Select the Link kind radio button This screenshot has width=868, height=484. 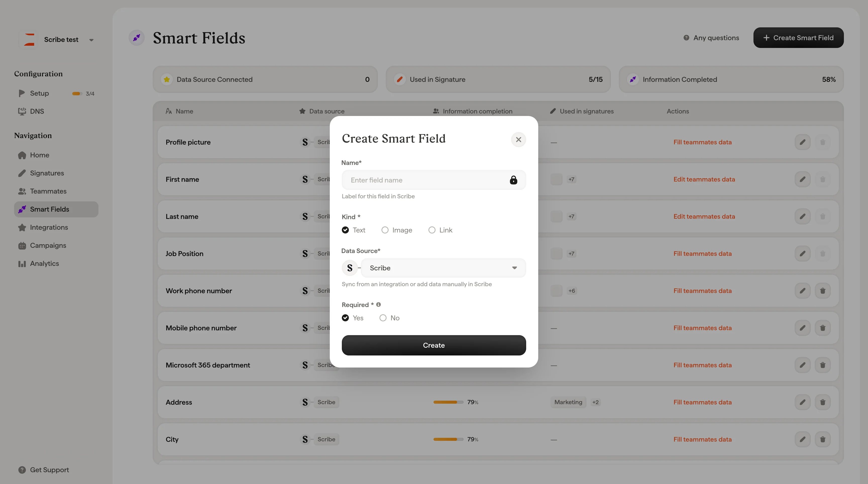point(432,230)
